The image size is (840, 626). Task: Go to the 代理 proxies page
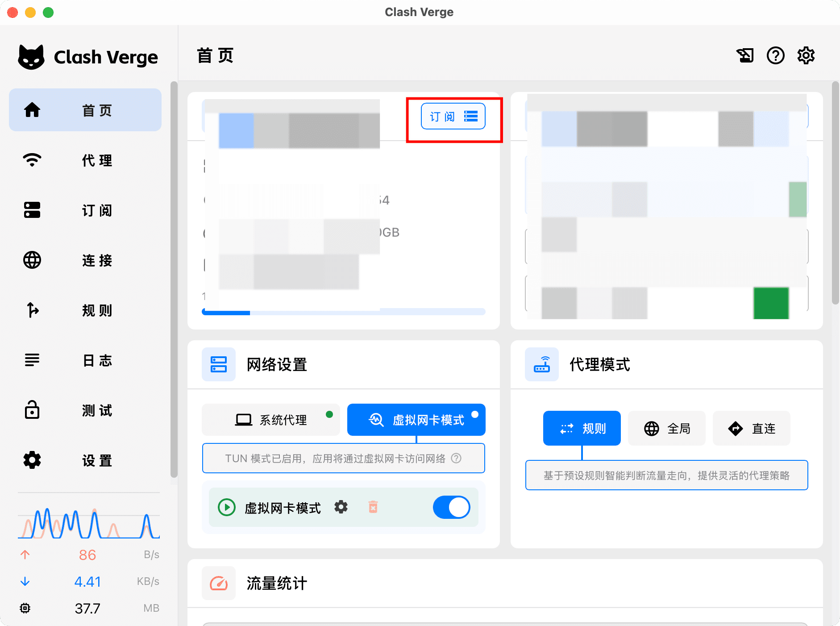point(85,160)
